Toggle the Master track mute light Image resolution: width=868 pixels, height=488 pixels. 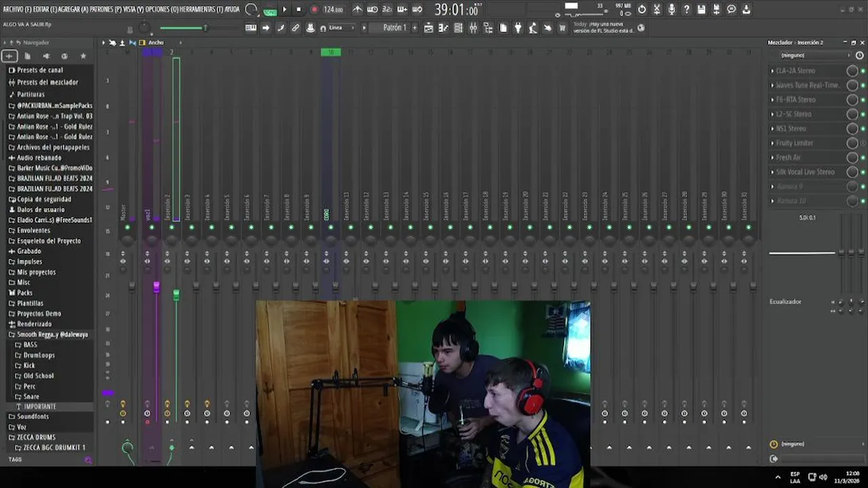click(x=127, y=227)
